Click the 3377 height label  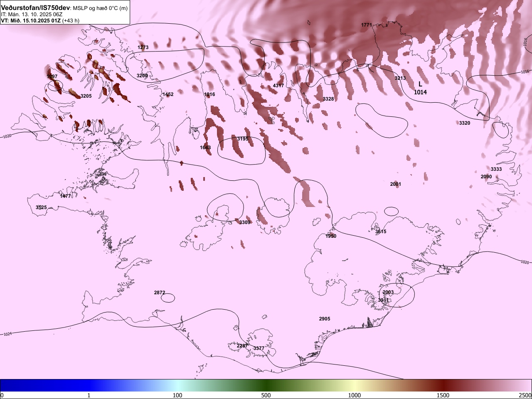tap(259, 348)
